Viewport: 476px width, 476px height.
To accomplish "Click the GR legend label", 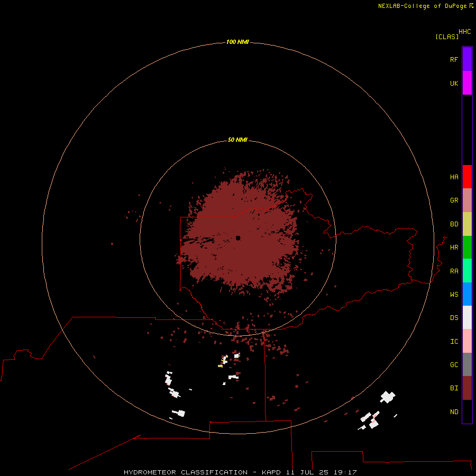I will point(454,200).
